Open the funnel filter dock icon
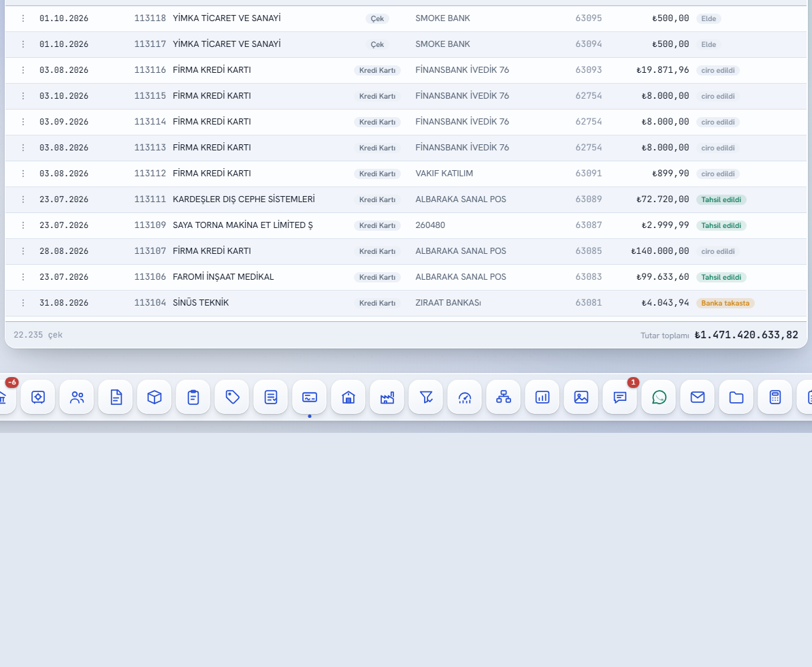 pyautogui.click(x=426, y=397)
